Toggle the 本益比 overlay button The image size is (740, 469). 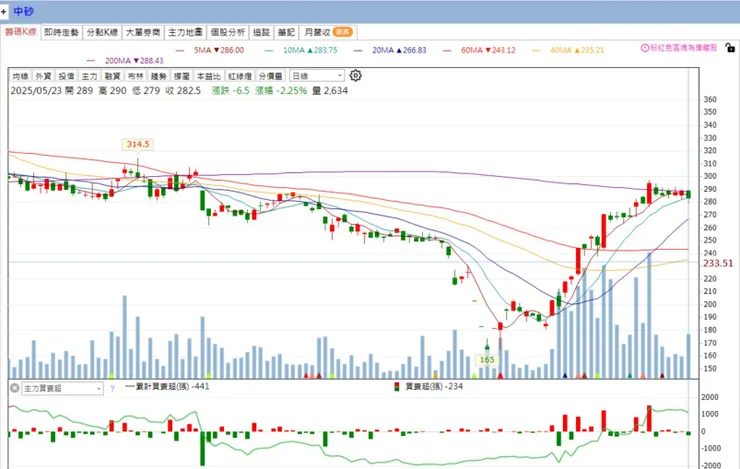(209, 76)
